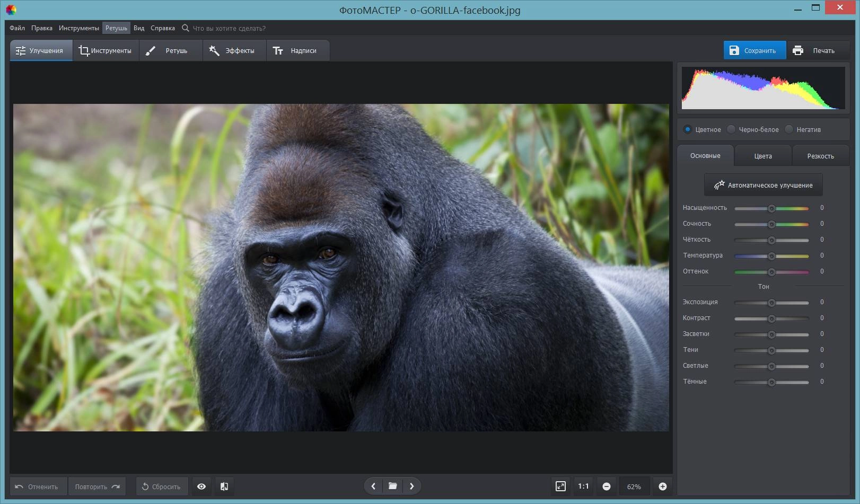Image resolution: width=860 pixels, height=504 pixels.
Task: Click the Тёмные slider handle
Action: tap(771, 382)
